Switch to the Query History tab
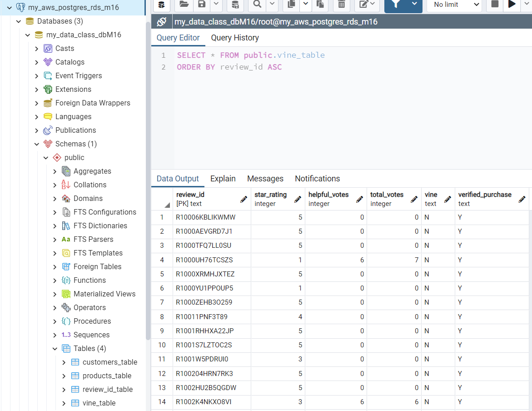 click(x=235, y=38)
